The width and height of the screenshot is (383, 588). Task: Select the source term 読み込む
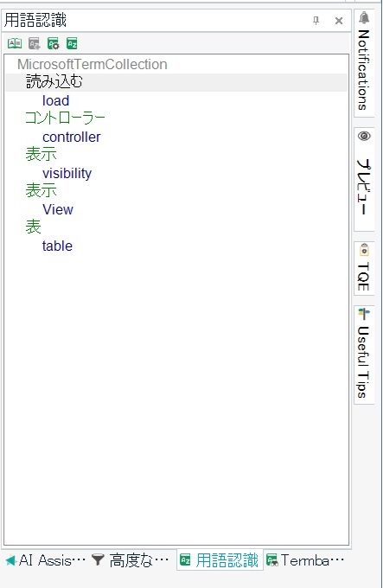pyautogui.click(x=54, y=82)
